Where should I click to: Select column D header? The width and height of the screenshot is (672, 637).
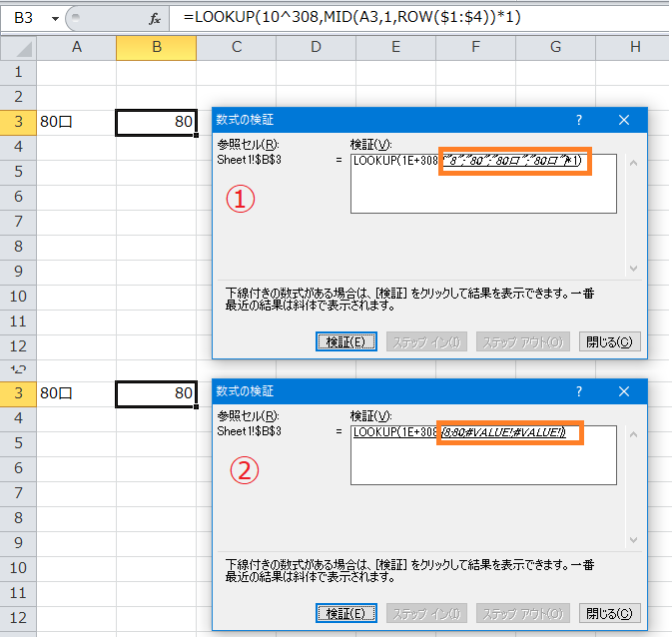316,47
